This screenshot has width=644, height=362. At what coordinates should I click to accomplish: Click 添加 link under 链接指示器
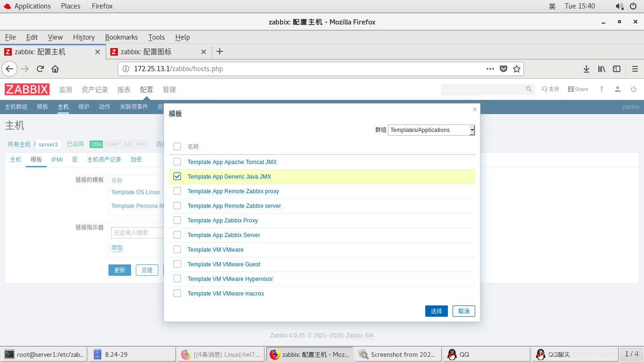coord(117,248)
